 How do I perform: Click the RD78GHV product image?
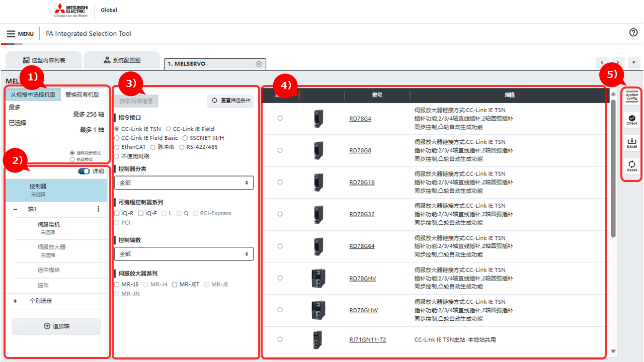(318, 278)
